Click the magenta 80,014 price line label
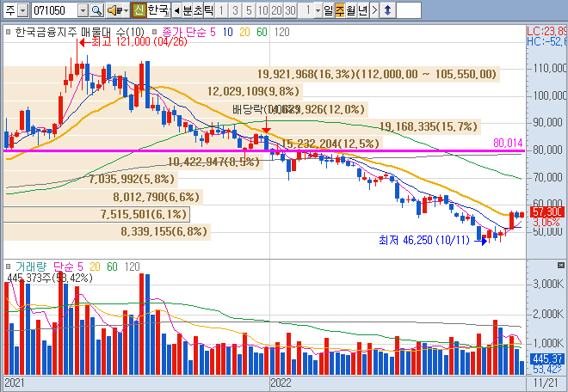This screenshot has width=568, height=392. point(508,143)
